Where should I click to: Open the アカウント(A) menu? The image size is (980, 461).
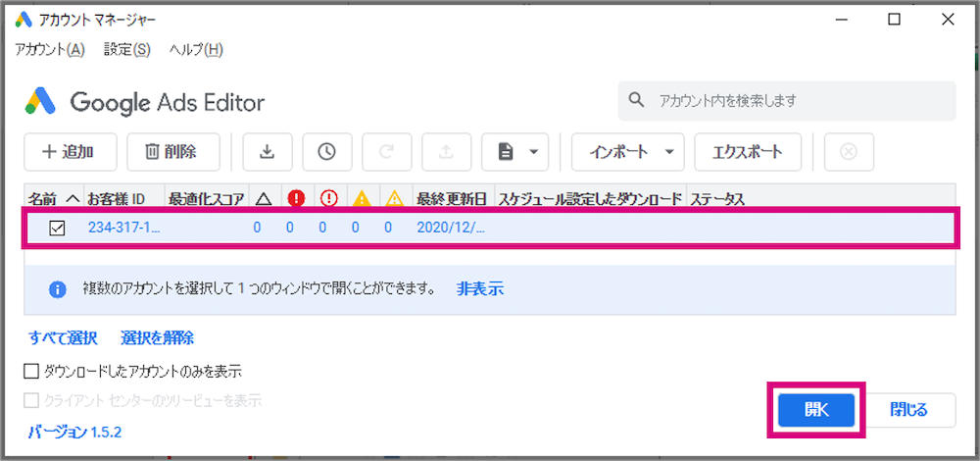50,50
